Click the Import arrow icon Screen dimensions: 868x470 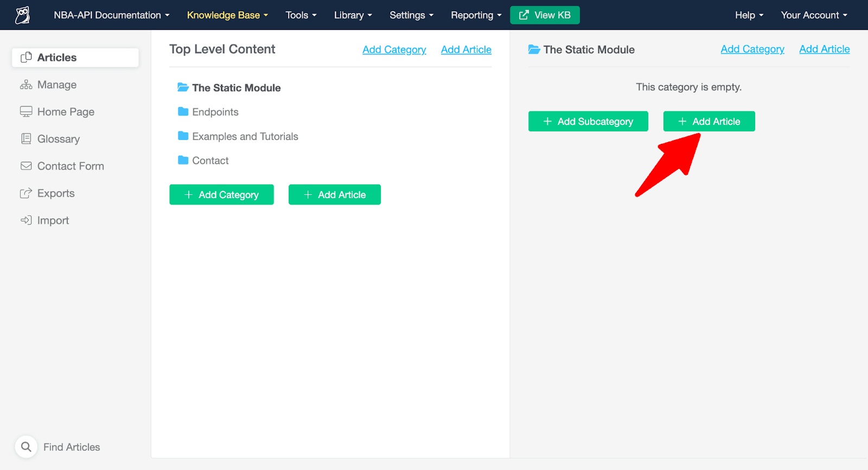click(26, 220)
